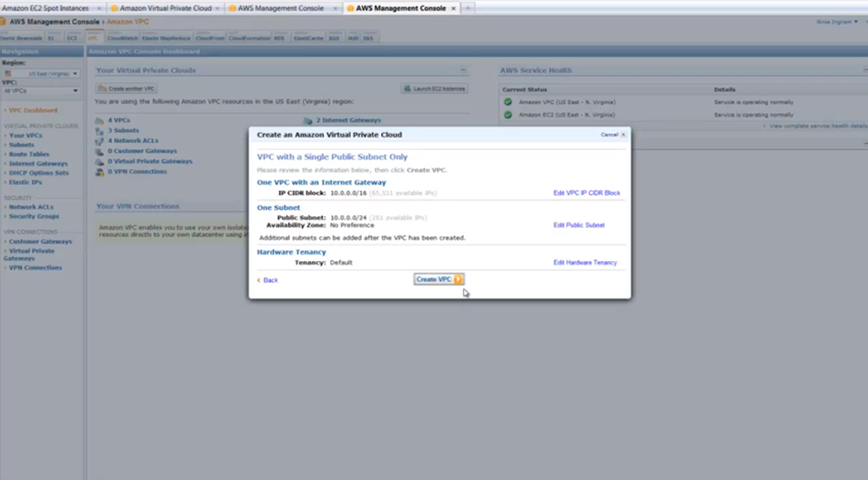The image size is (868, 480).
Task: Open the CloudFormation service tab
Action: click(249, 37)
